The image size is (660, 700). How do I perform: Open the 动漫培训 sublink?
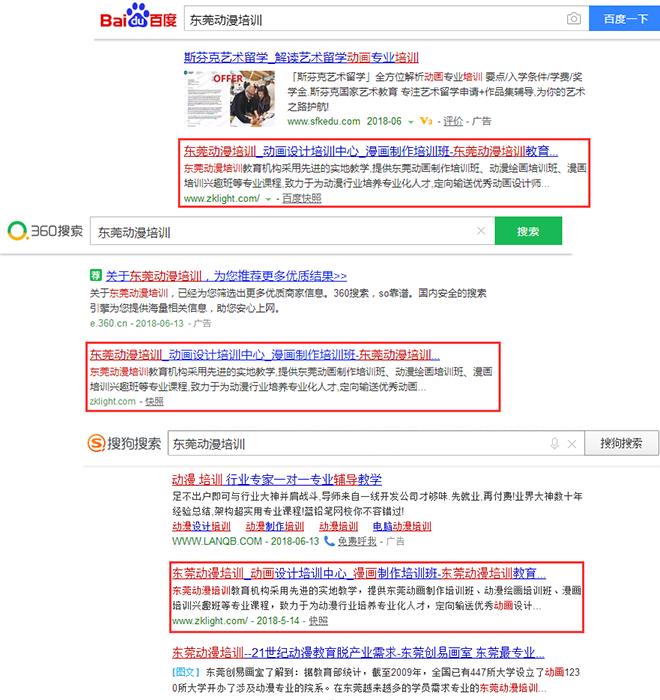point(338,527)
